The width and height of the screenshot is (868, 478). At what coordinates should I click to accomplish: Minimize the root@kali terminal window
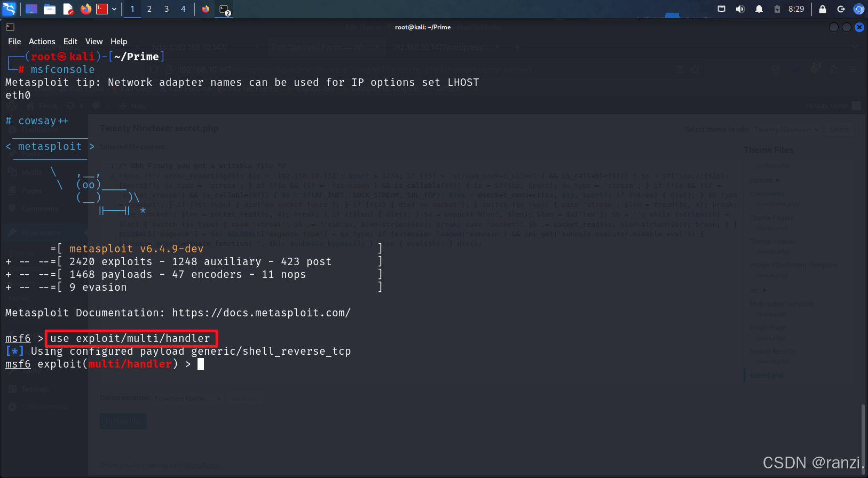(834, 27)
